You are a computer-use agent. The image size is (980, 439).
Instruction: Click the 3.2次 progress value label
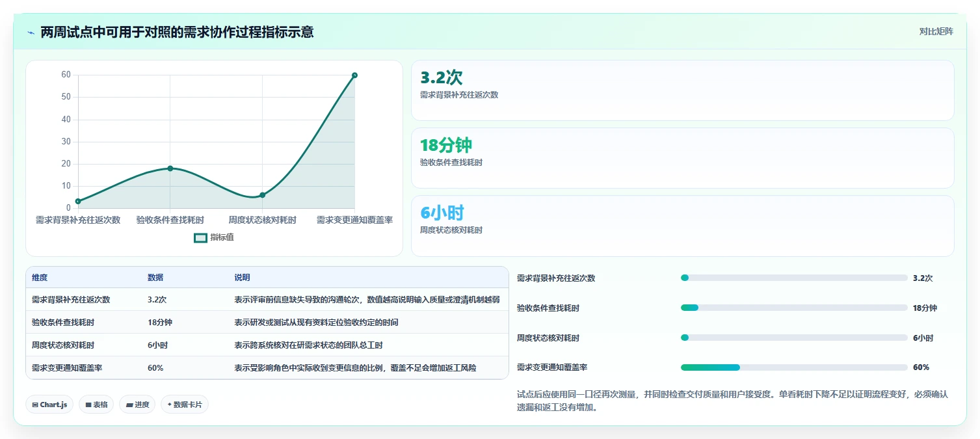coord(923,278)
